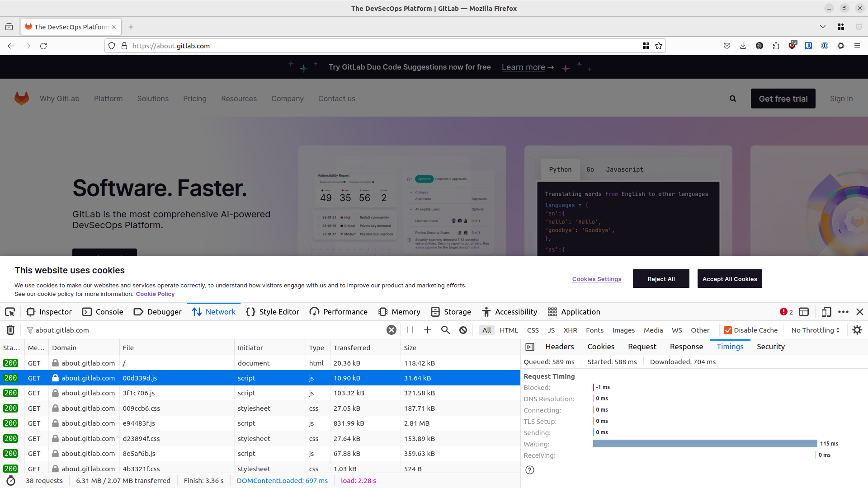Expand Platform navigation menu
Screen dimensions: 868x488
point(108,99)
